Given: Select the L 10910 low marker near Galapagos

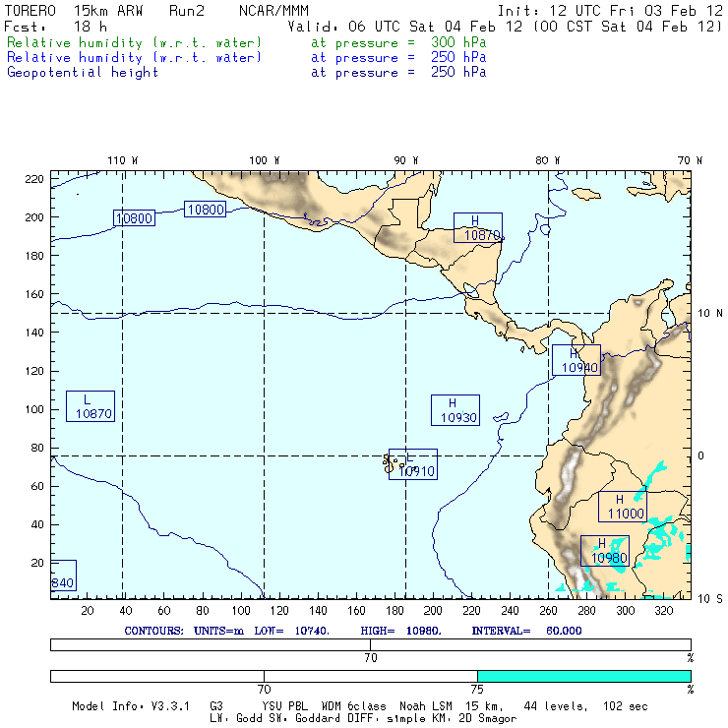Looking at the screenshot, I should 413,463.
